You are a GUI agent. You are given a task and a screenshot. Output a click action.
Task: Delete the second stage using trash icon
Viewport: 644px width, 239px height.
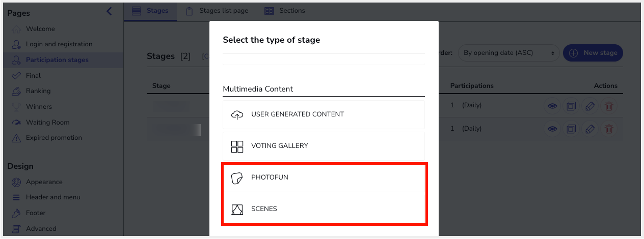609,129
